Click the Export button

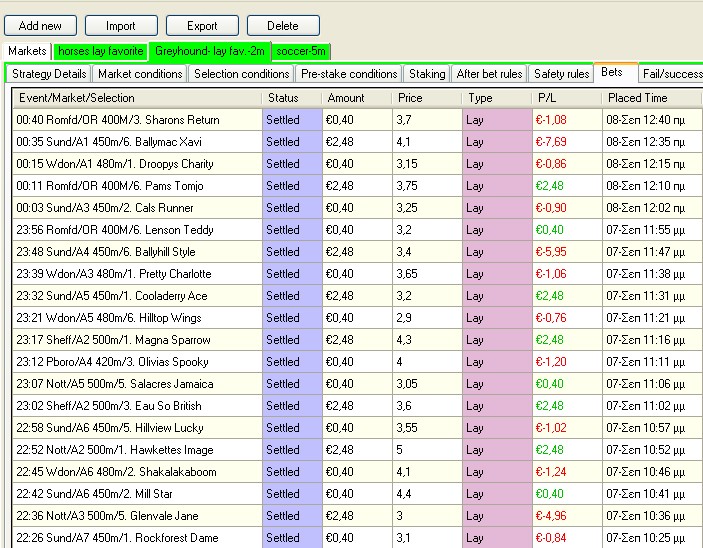coord(202,26)
